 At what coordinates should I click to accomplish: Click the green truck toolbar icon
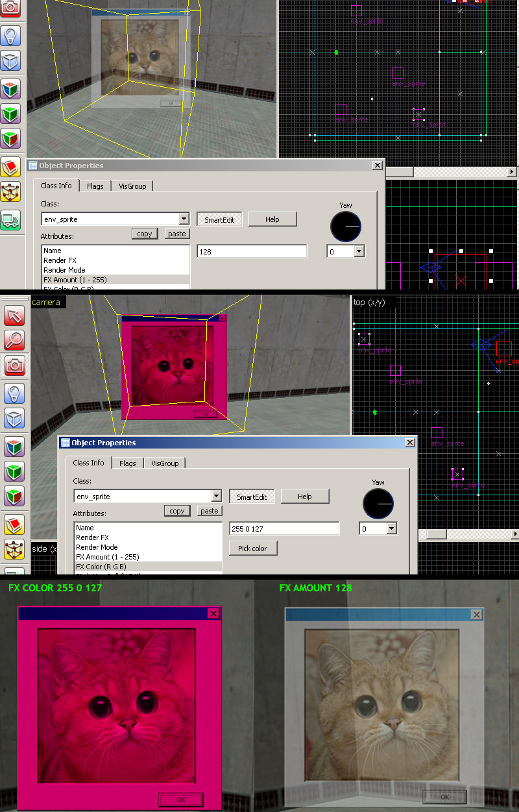click(11, 219)
